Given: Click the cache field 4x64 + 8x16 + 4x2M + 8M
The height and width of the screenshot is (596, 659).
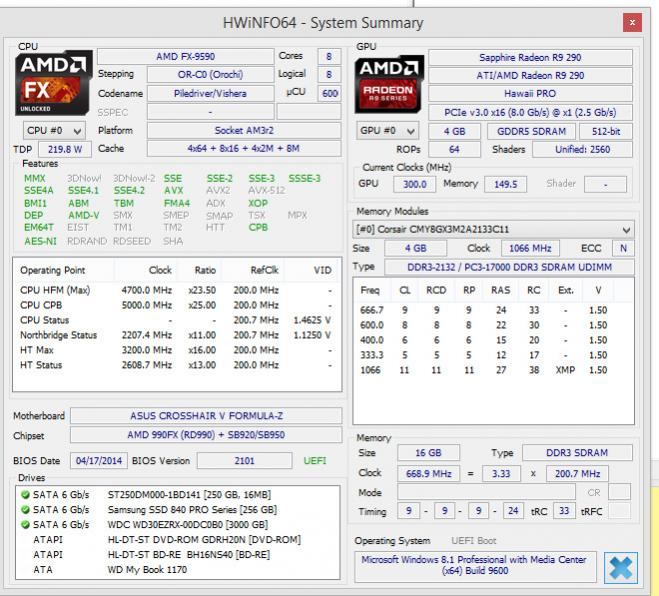Looking at the screenshot, I should click(244, 148).
